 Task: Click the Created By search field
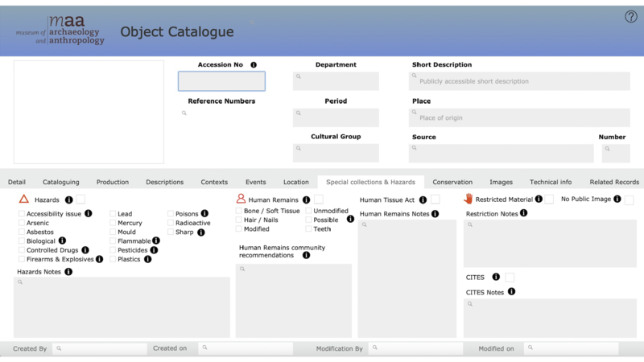pos(100,348)
